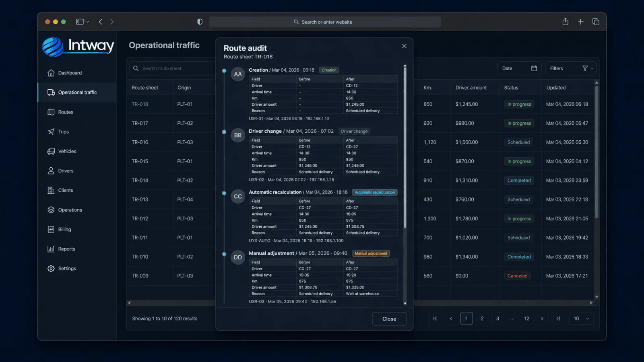Select page 2 in pagination
Image resolution: width=644 pixels, height=362 pixels.
click(482, 319)
